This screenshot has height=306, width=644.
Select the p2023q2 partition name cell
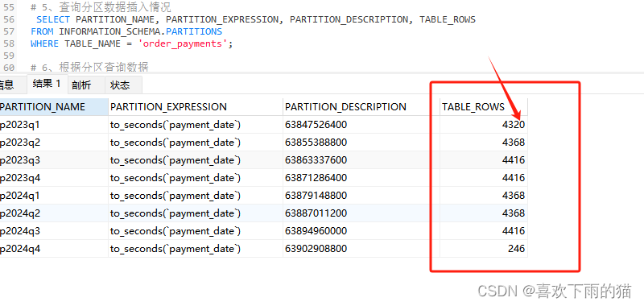(54, 142)
